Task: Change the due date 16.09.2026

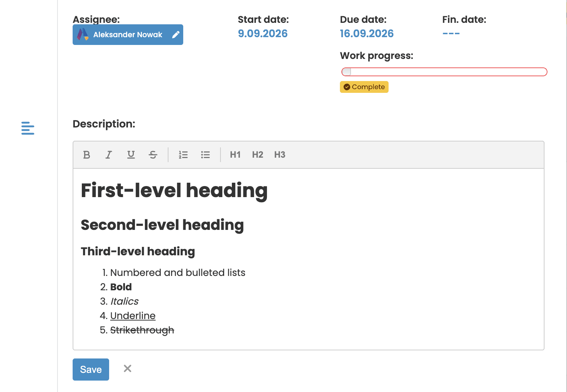Action: tap(367, 34)
